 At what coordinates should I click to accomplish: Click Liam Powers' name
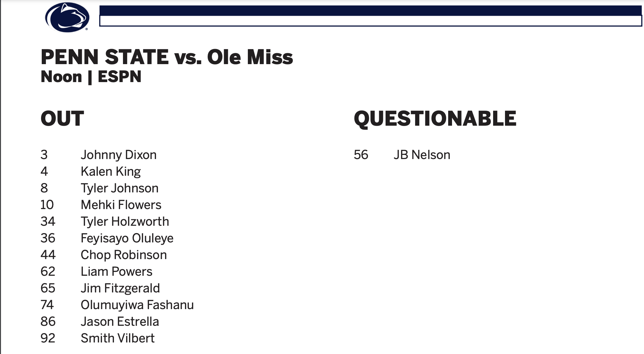coord(116,272)
